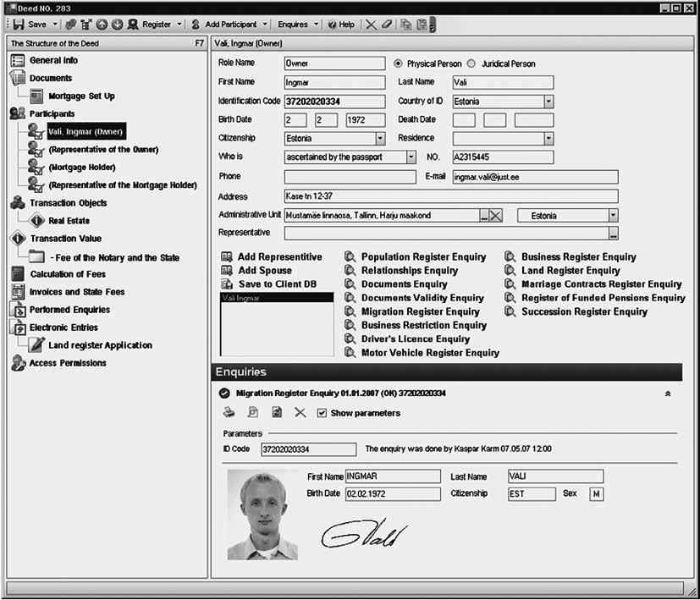Click the Phone input field
700x600 pixels.
click(350, 177)
